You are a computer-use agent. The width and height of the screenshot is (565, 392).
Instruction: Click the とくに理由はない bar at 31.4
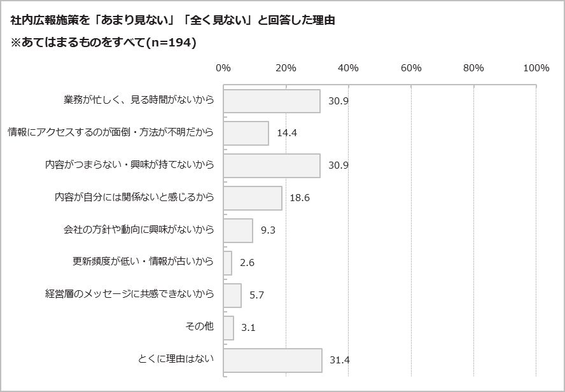coord(273,360)
